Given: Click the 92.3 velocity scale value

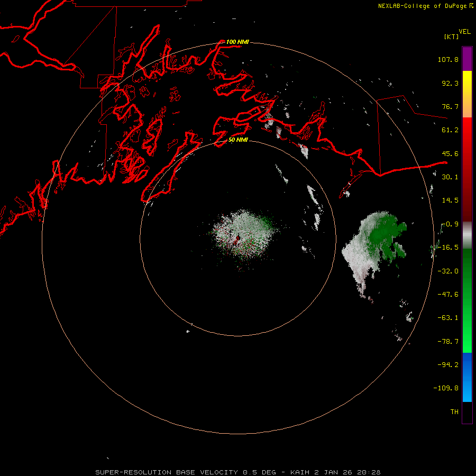Looking at the screenshot, I should point(450,83).
